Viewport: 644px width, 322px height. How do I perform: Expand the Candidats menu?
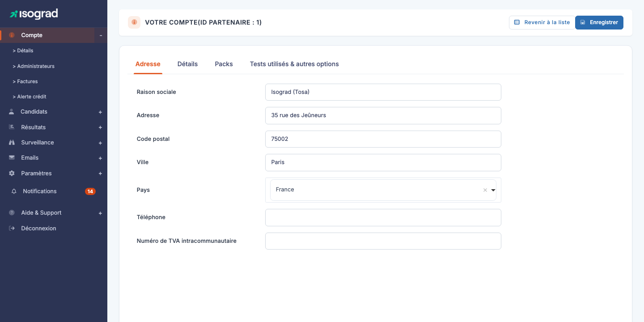(x=100, y=112)
